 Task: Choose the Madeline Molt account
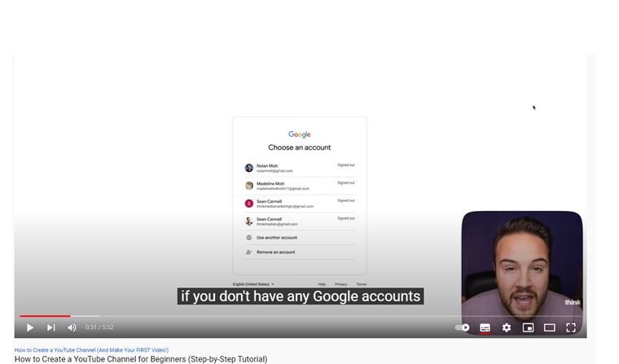[x=300, y=186]
